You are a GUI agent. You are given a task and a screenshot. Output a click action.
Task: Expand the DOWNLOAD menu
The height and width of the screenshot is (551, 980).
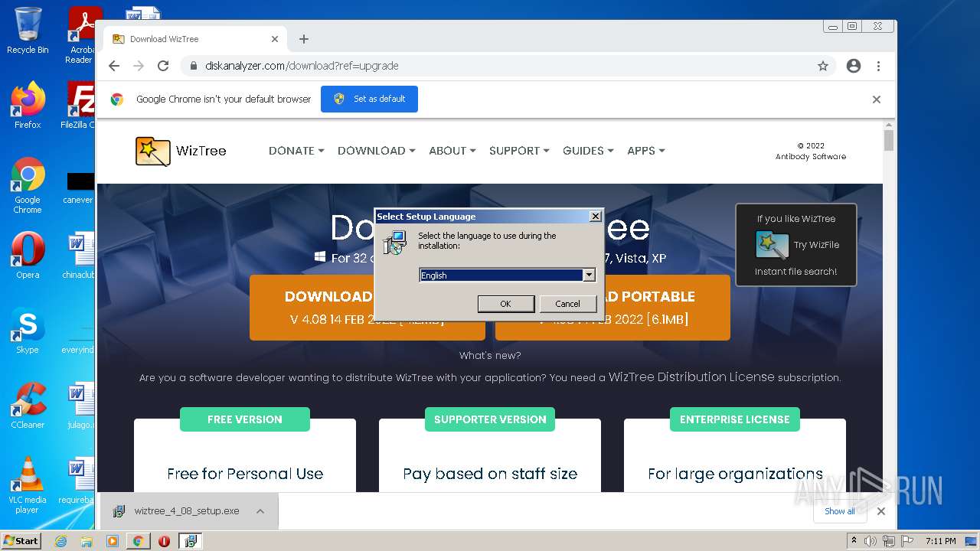pyautogui.click(x=376, y=151)
